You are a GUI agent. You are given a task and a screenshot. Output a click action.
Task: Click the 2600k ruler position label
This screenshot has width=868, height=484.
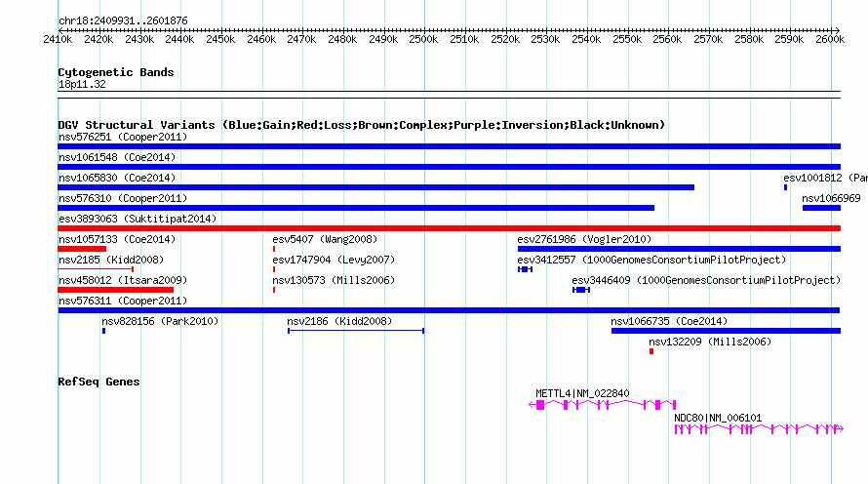point(830,39)
